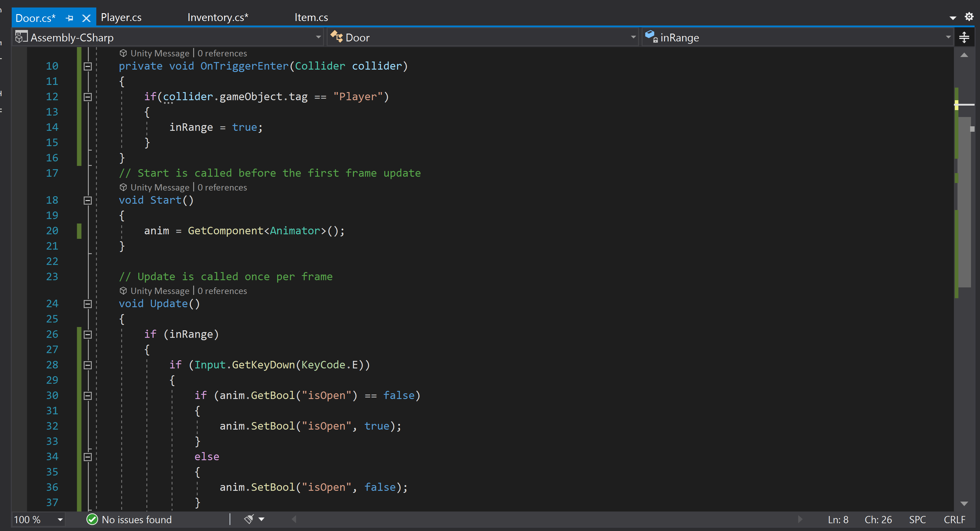
Task: Click line number 14 in the gutter
Action: 52,127
